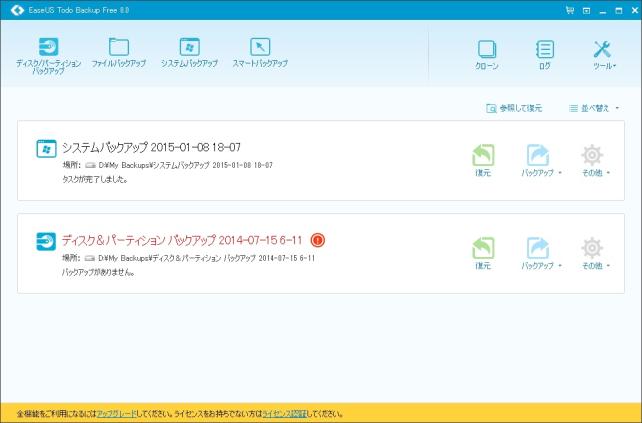Click the disk partition task disk icon
Viewport: 642px width, 423px height.
pos(46,241)
